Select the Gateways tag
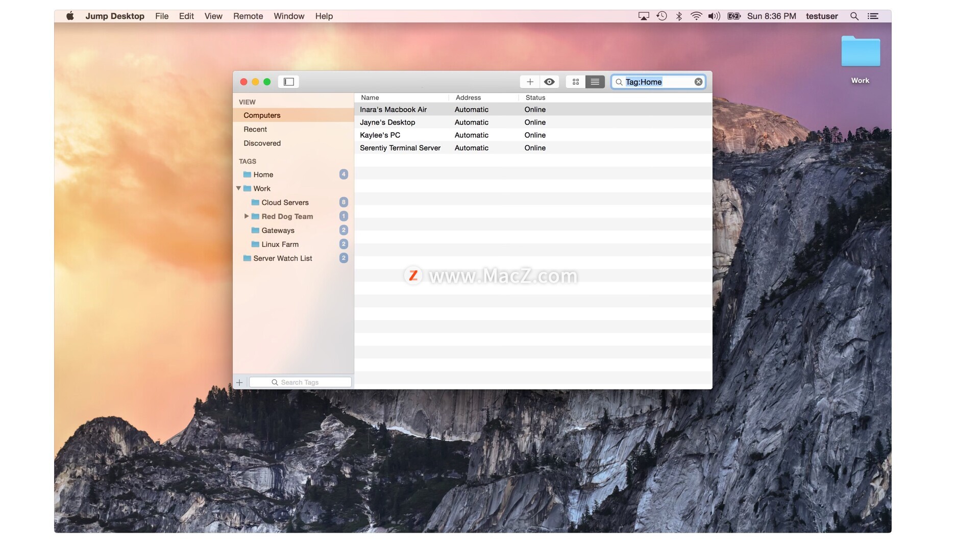Viewport: 980px width, 551px height. point(293,231)
